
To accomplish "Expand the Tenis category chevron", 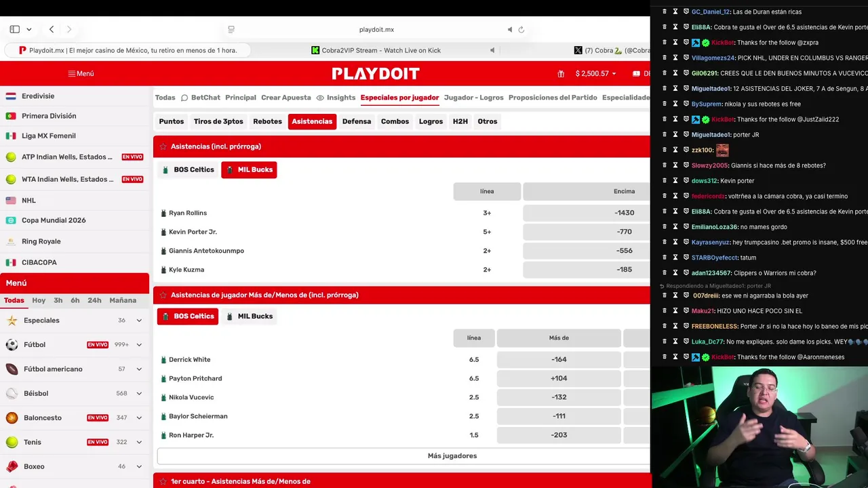I will [x=139, y=443].
